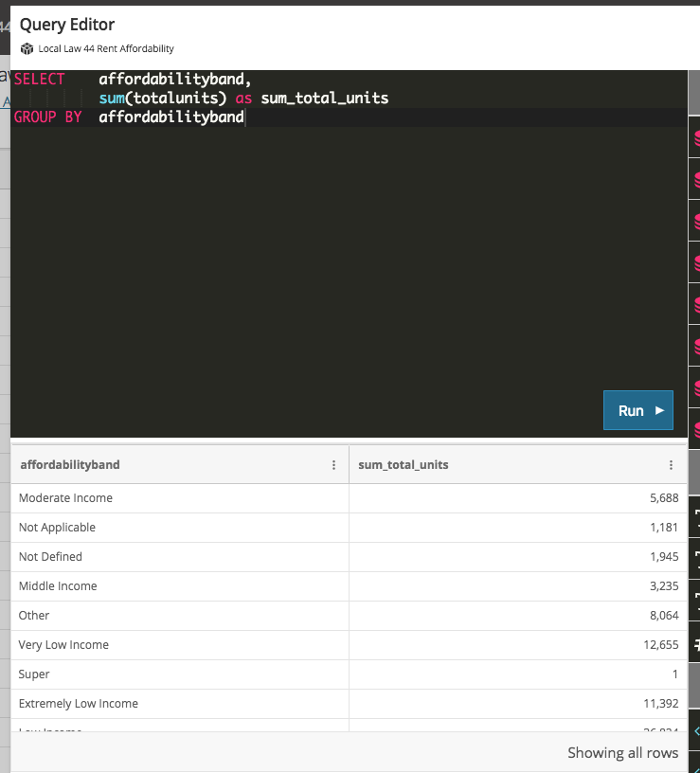Screen dimensions: 700x773
Task: Click the Very Low Income cell
Action: 180,645
